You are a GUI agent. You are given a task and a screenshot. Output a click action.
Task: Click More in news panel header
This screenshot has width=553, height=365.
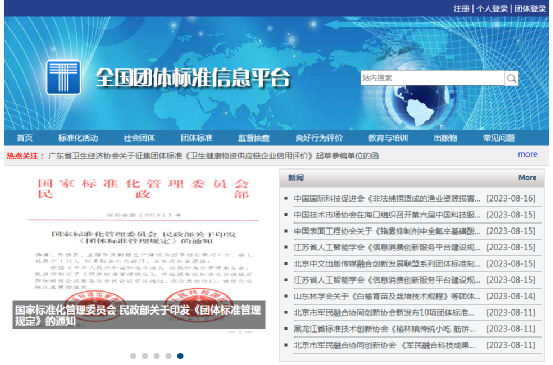click(527, 178)
